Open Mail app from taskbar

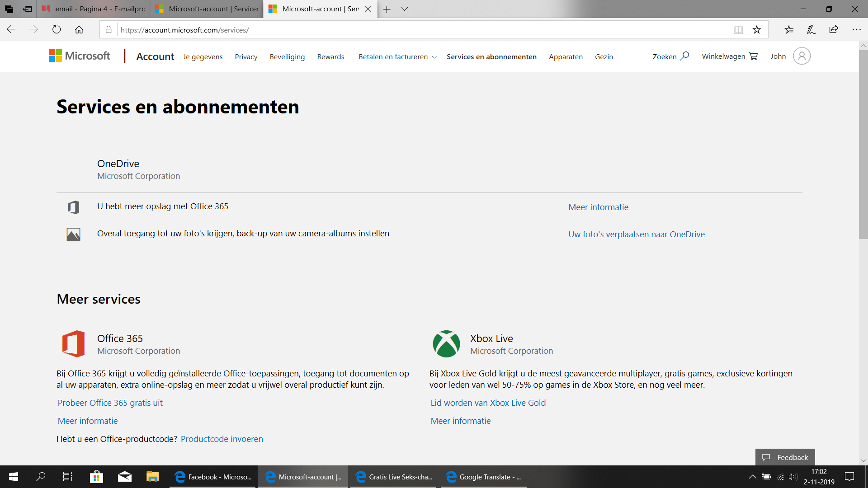coord(125,477)
